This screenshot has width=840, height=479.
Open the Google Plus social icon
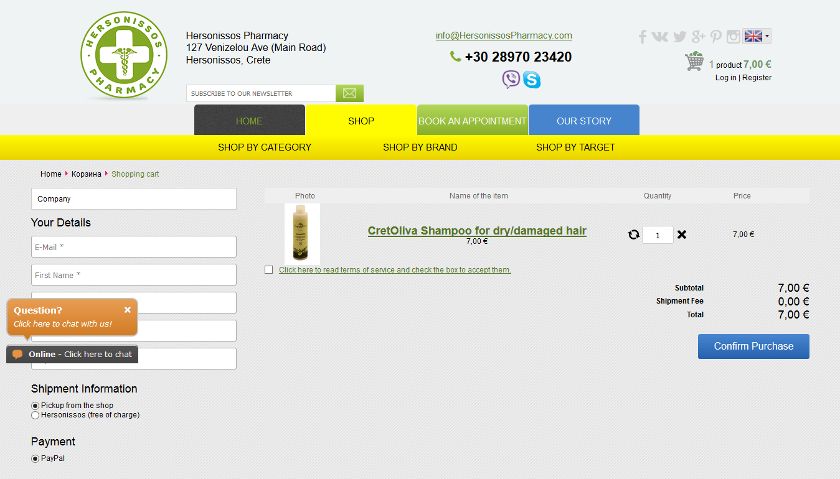coord(698,36)
